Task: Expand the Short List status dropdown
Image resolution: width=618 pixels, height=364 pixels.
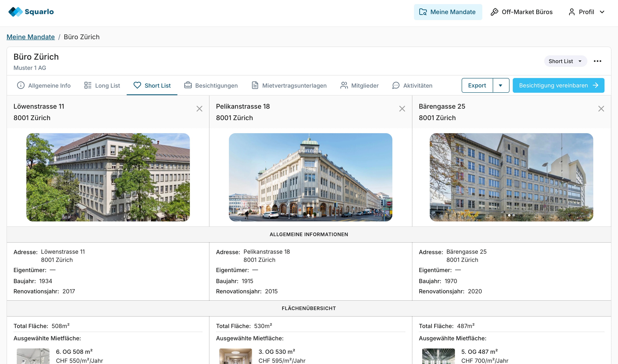Action: 565,61
